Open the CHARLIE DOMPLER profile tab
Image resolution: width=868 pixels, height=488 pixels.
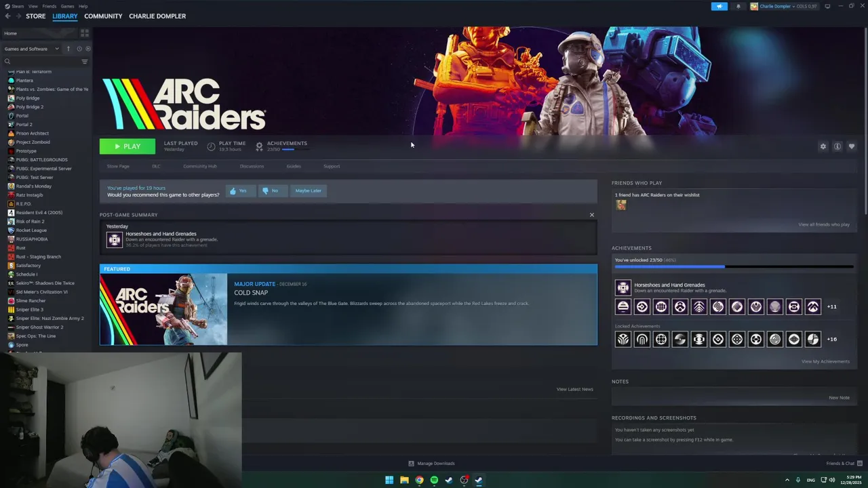[x=157, y=16]
